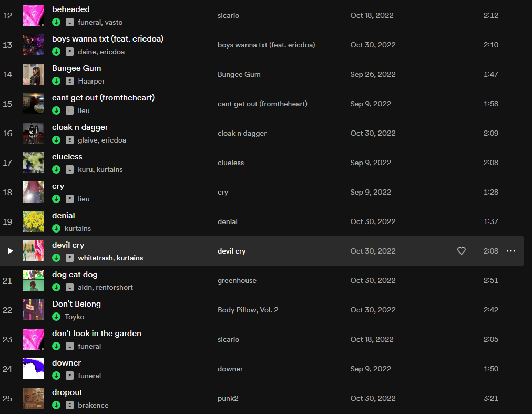Play the devil cry track
The width and height of the screenshot is (532, 414).
tap(10, 251)
